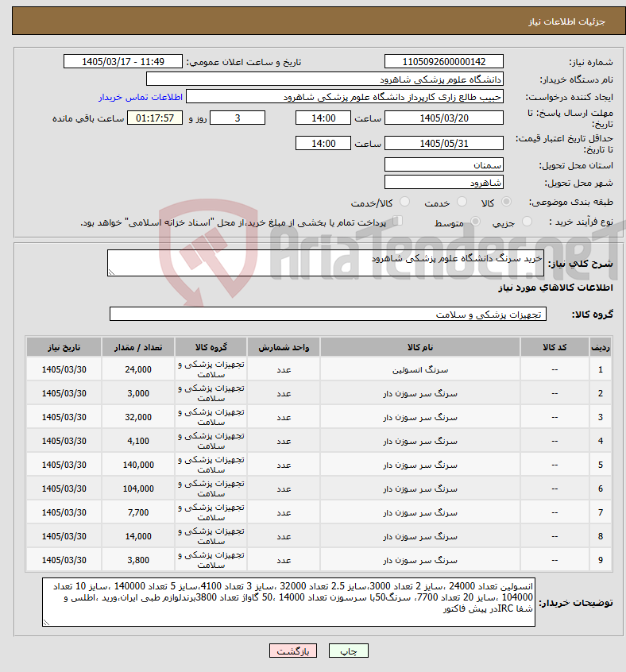
Task: Click the delivery city field شاهرود
Action: [x=444, y=183]
